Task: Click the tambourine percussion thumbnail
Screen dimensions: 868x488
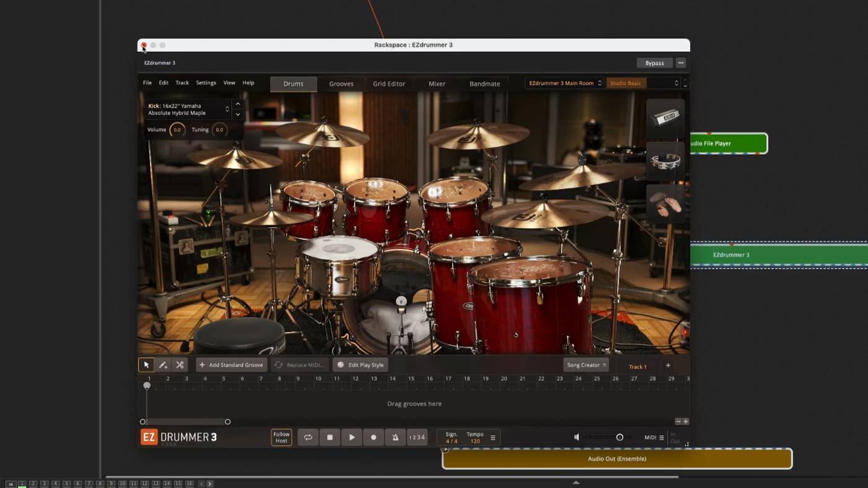Action: point(665,160)
